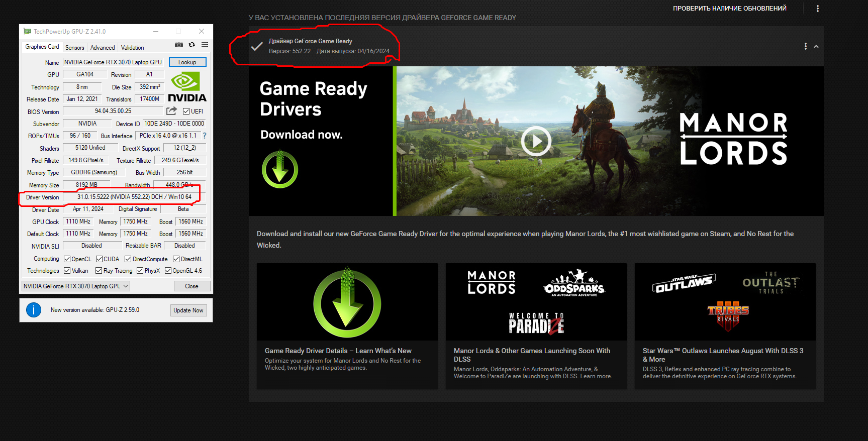Toggle the UEFI checkbox

186,112
